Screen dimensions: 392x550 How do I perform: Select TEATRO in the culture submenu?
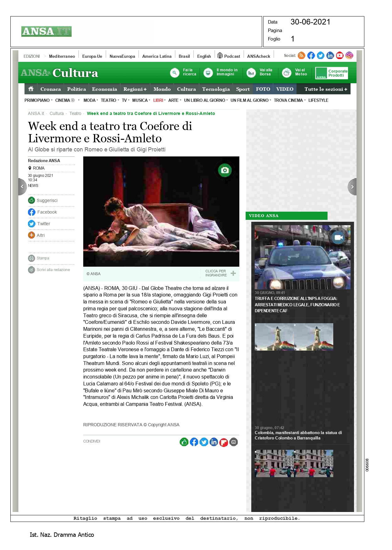(x=109, y=101)
